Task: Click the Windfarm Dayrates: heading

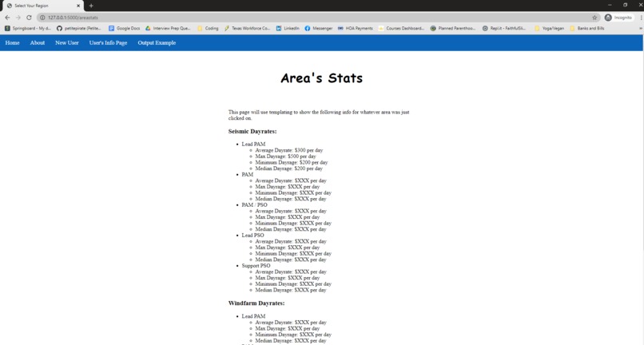Action: 256,303
